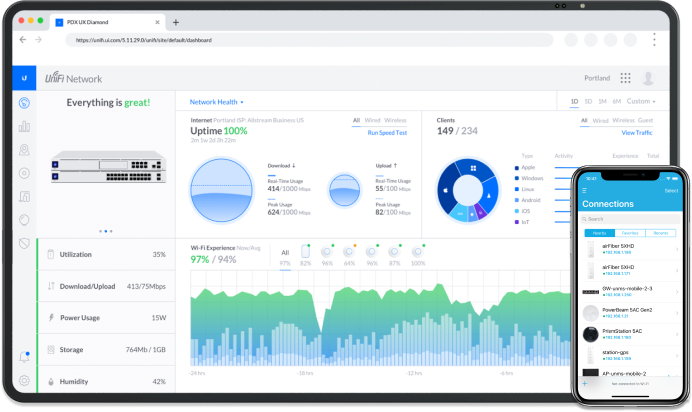Click the Run Speed Test link
Image resolution: width=692 pixels, height=412 pixels.
[x=386, y=132]
